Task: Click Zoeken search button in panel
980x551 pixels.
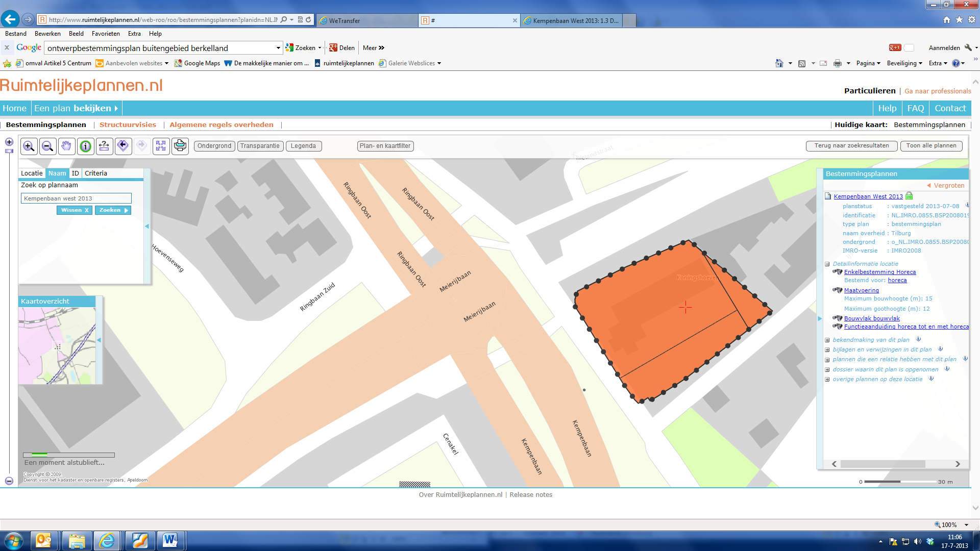Action: click(113, 210)
